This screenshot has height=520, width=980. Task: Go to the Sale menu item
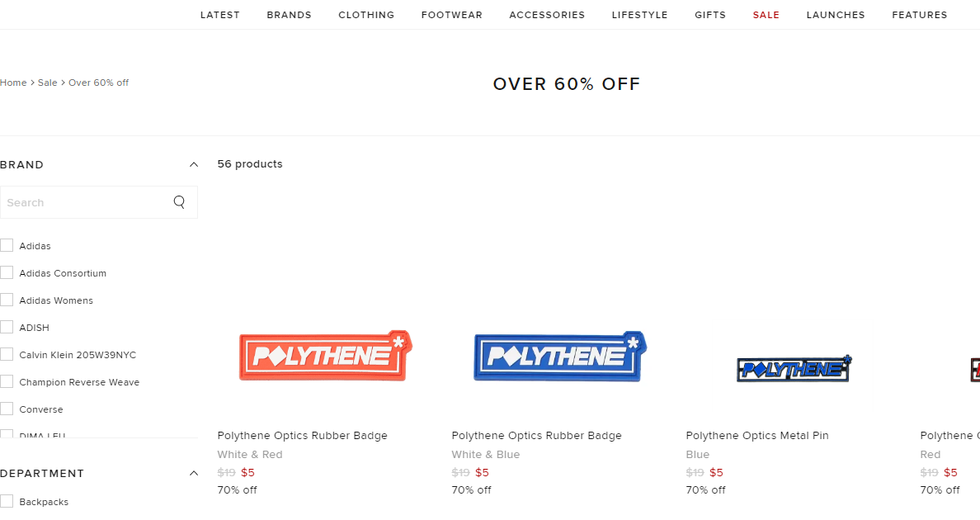[766, 15]
